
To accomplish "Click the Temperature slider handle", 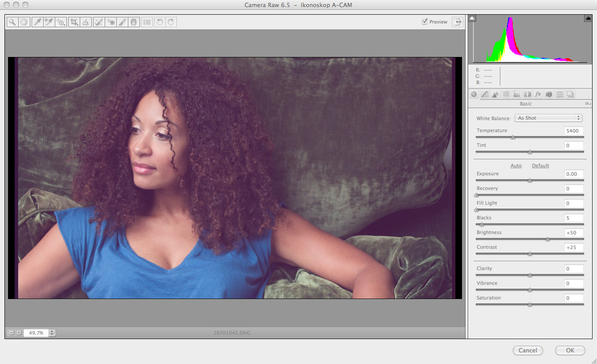I will tap(513, 137).
